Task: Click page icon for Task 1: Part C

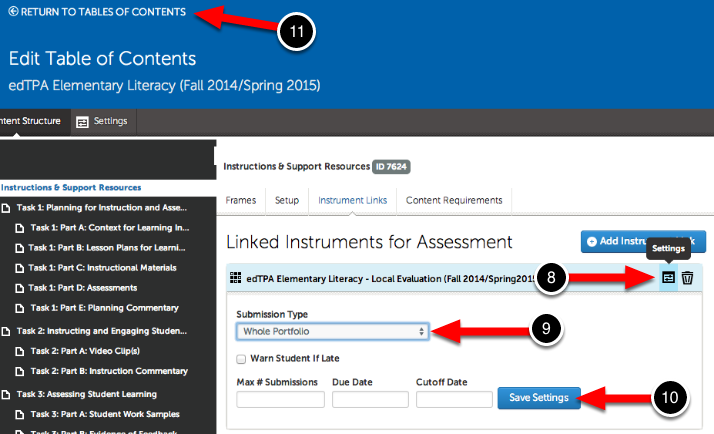Action: (20, 268)
